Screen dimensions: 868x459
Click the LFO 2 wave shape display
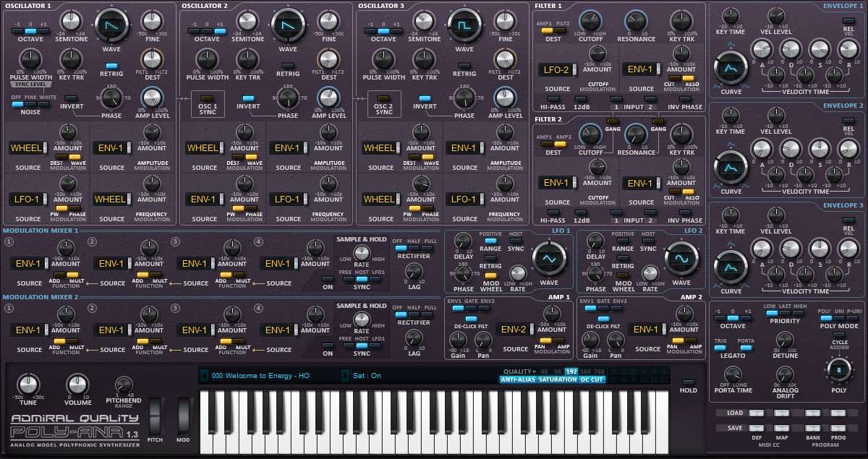coord(681,258)
